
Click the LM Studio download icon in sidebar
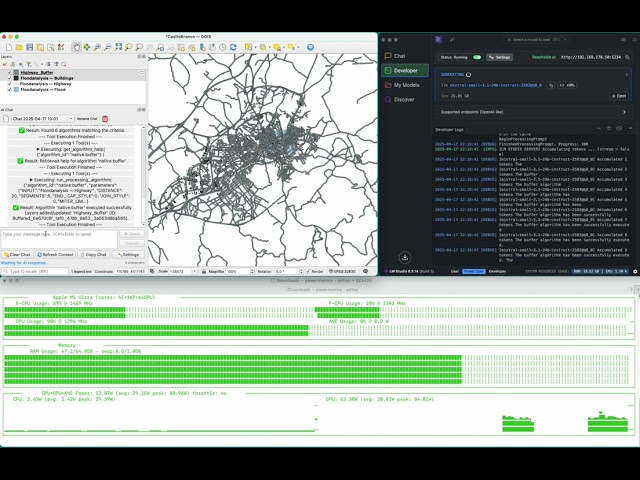(x=405, y=257)
